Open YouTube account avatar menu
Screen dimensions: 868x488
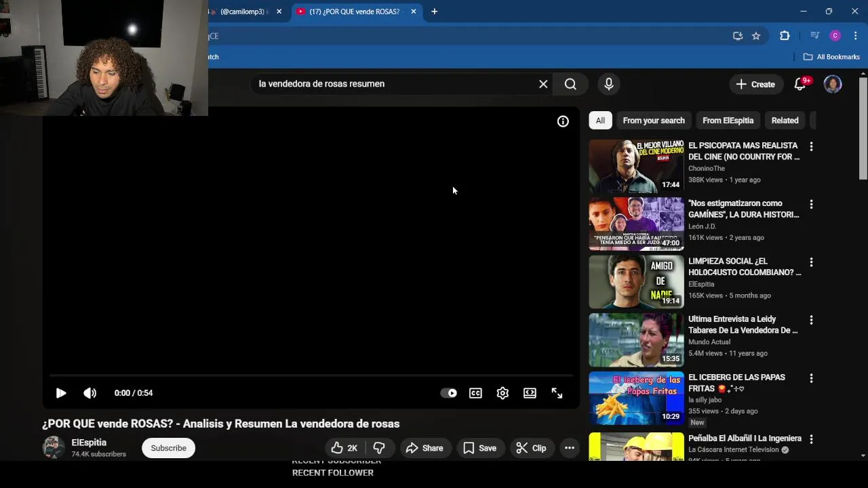pos(833,84)
